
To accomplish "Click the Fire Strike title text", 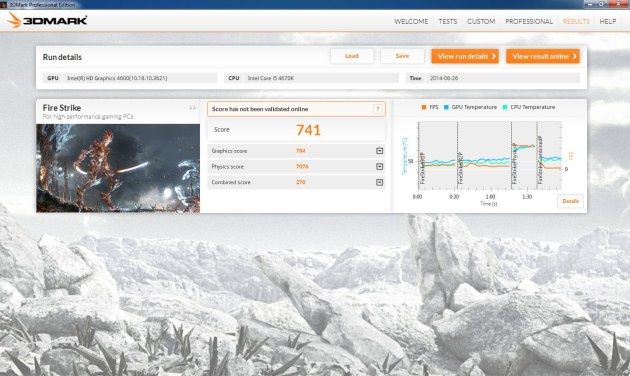I will 62,108.
